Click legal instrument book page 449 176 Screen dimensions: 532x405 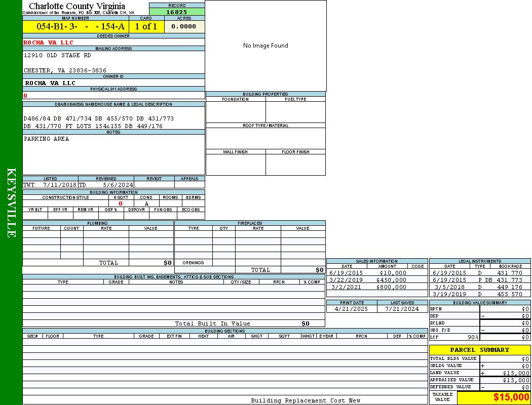[x=510, y=287]
